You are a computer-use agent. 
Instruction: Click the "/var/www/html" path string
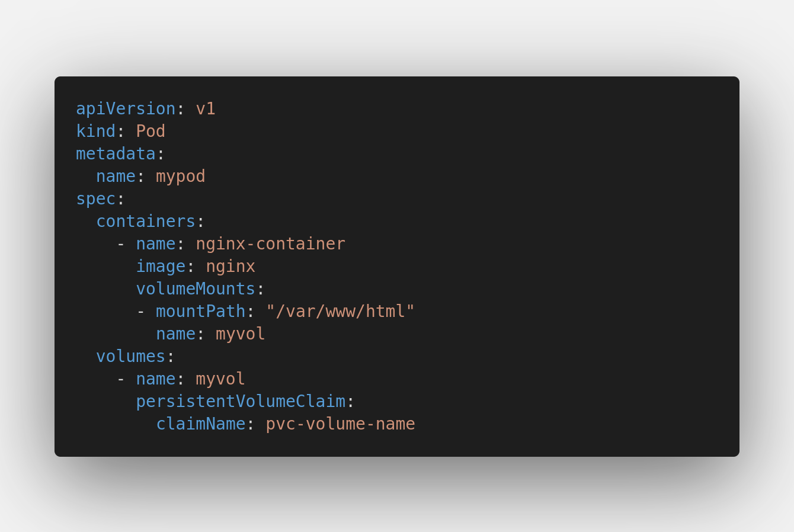point(340,312)
